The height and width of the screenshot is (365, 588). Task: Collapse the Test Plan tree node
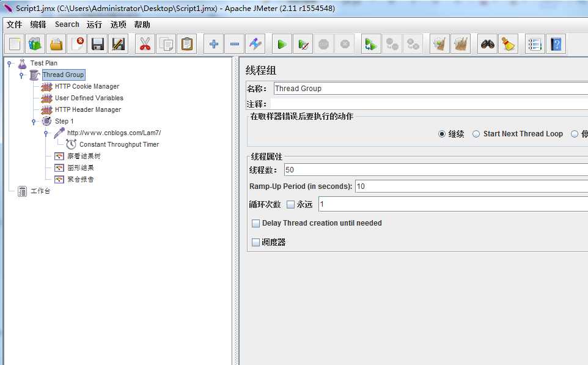coord(9,64)
